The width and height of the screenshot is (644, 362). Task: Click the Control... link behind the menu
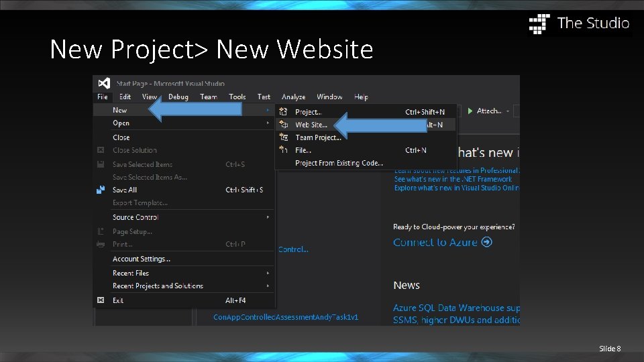[293, 249]
